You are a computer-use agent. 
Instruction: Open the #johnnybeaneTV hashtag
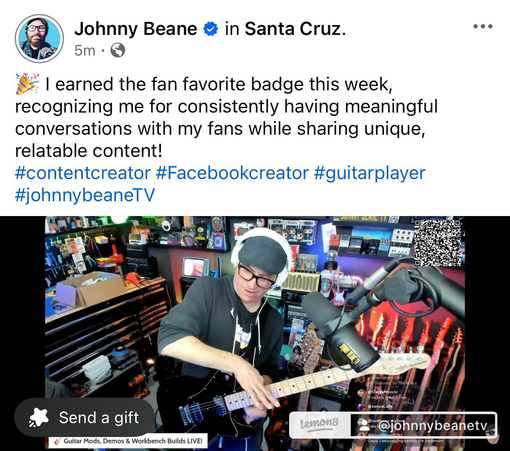[85, 195]
